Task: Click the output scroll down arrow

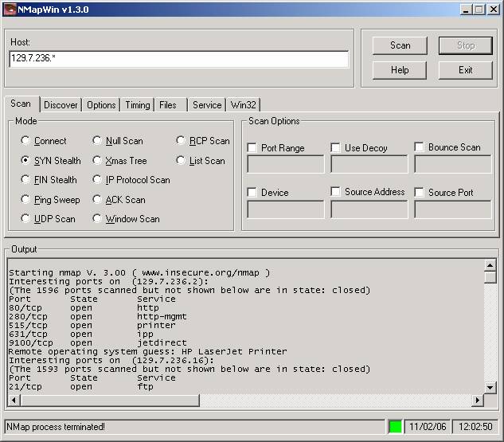Action: [489, 387]
